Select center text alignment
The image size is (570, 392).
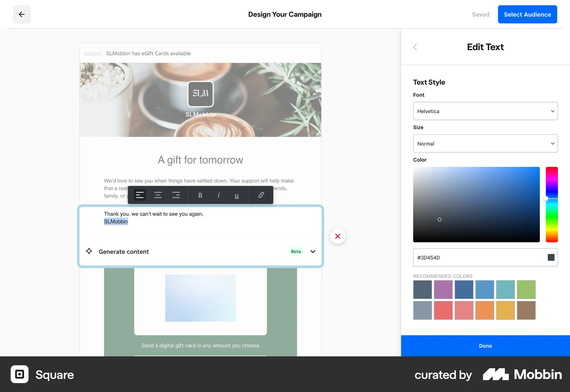click(158, 195)
